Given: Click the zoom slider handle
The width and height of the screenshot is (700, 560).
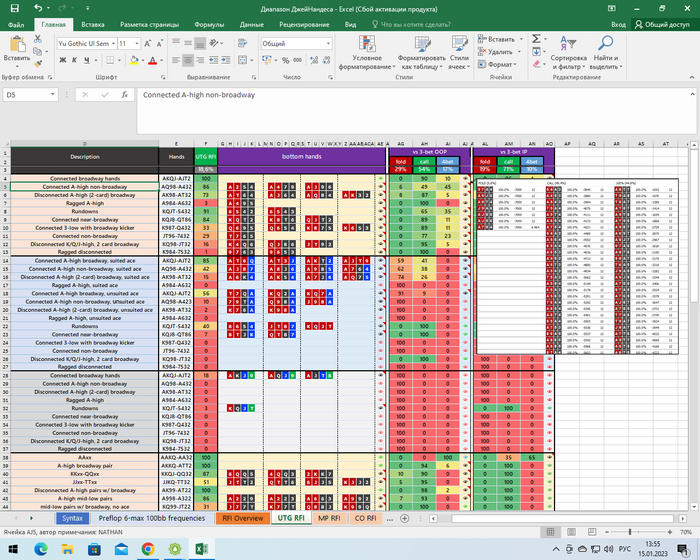Looking at the screenshot, I should 630,532.
